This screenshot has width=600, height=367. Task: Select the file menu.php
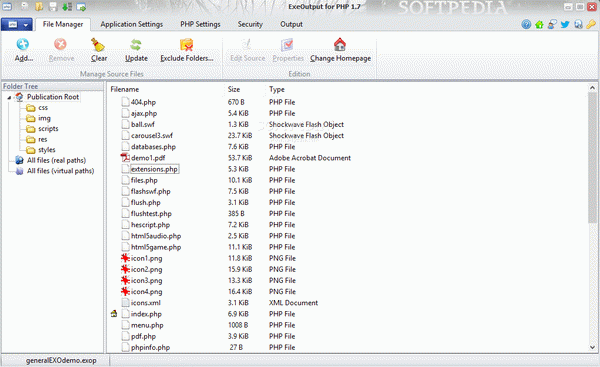(x=147, y=325)
